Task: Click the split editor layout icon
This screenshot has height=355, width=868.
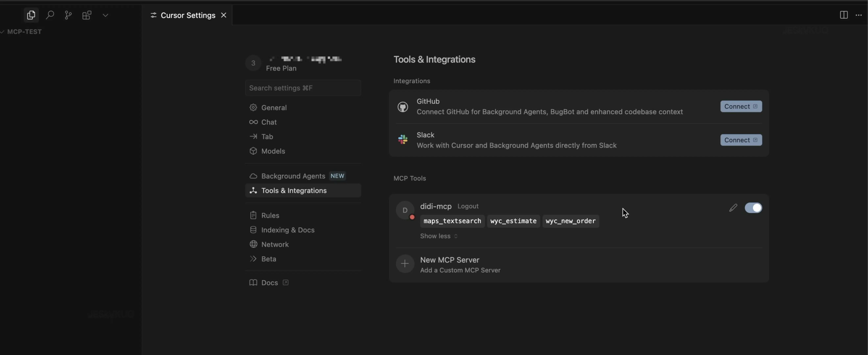Action: (843, 15)
